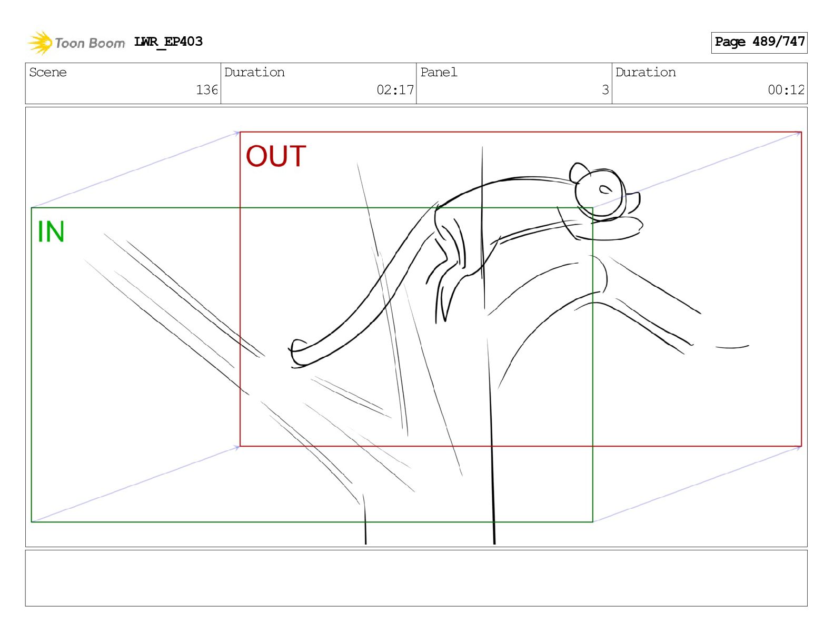Select the Panel 3 field
The height and width of the screenshot is (644, 834).
click(x=514, y=83)
